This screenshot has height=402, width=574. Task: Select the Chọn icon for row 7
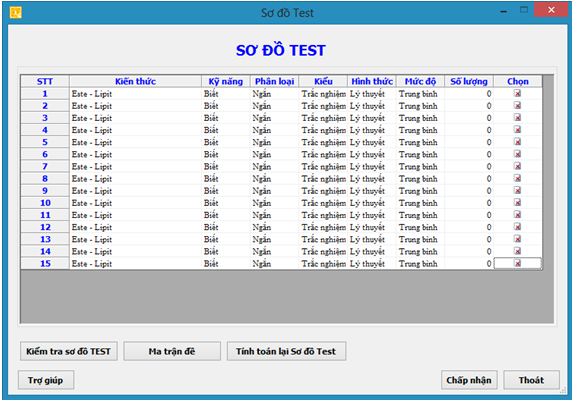[517, 166]
